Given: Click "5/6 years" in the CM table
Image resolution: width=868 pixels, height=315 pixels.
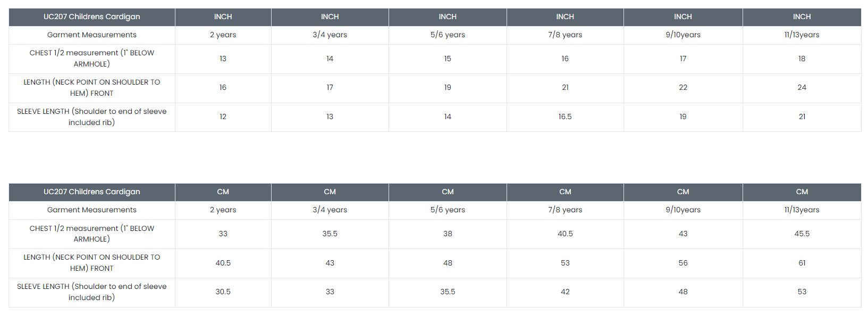Looking at the screenshot, I should [448, 210].
